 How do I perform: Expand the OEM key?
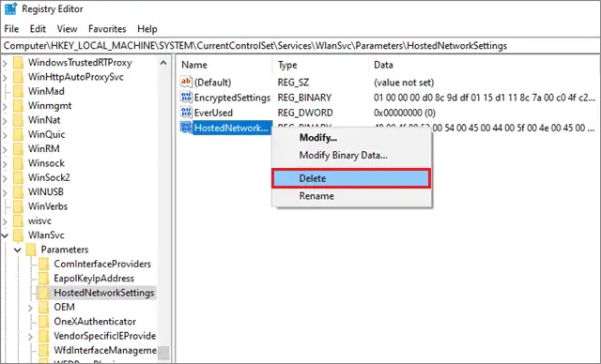pos(31,308)
